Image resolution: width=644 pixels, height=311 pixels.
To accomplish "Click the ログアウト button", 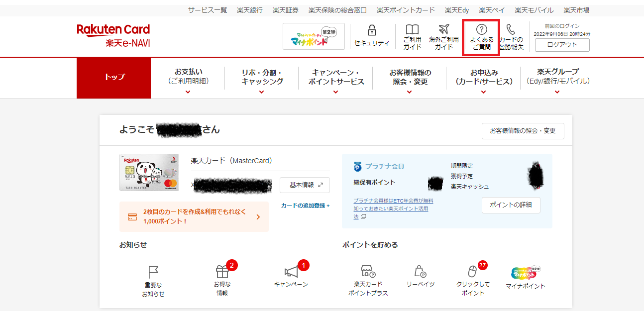I will (562, 45).
